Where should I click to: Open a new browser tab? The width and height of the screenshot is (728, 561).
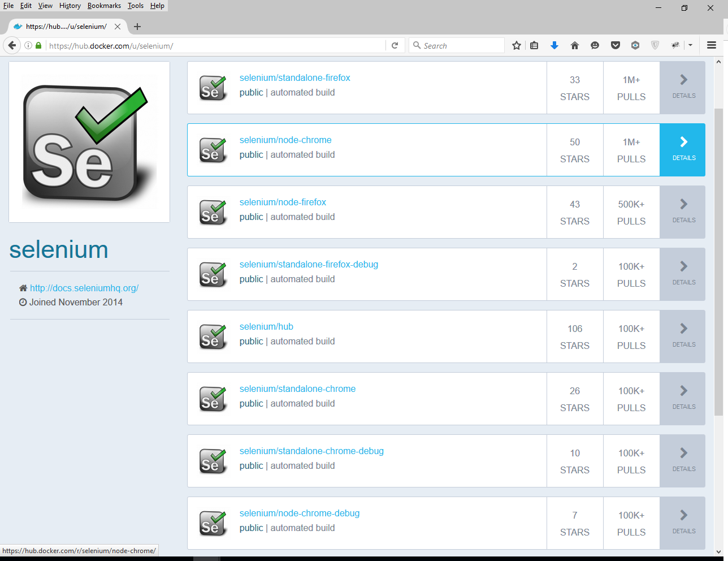click(x=137, y=27)
